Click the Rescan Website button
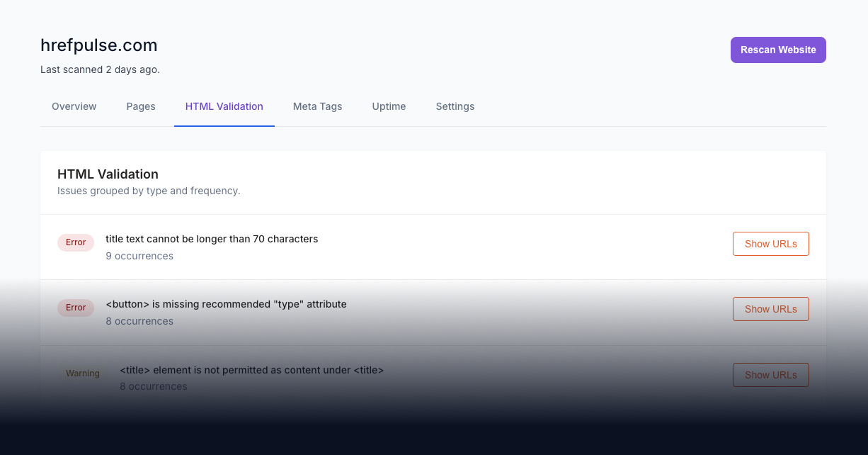Viewport: 868px width, 455px height. click(778, 50)
